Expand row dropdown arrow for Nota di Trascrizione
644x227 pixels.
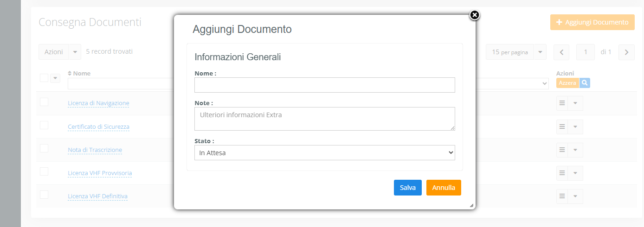(x=575, y=150)
